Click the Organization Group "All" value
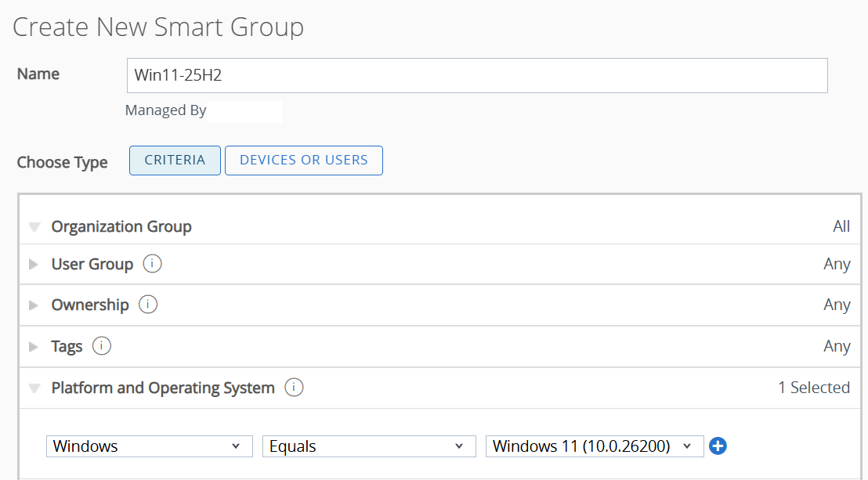Viewport: 868px width, 480px height. (x=841, y=226)
